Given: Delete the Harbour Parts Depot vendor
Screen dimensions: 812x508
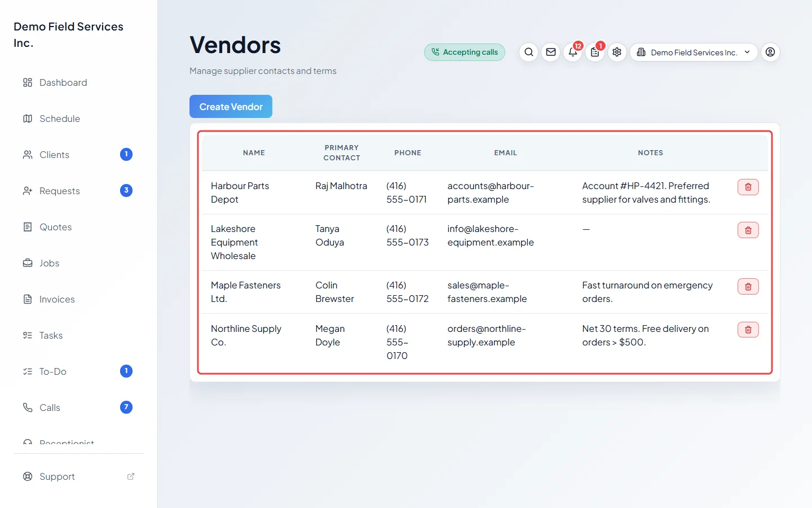Looking at the screenshot, I should tap(748, 187).
